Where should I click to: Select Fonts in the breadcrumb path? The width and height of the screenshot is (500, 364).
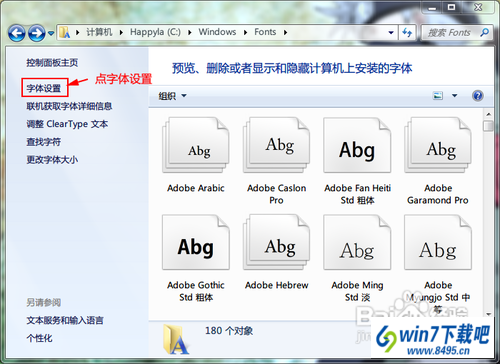pyautogui.click(x=265, y=32)
